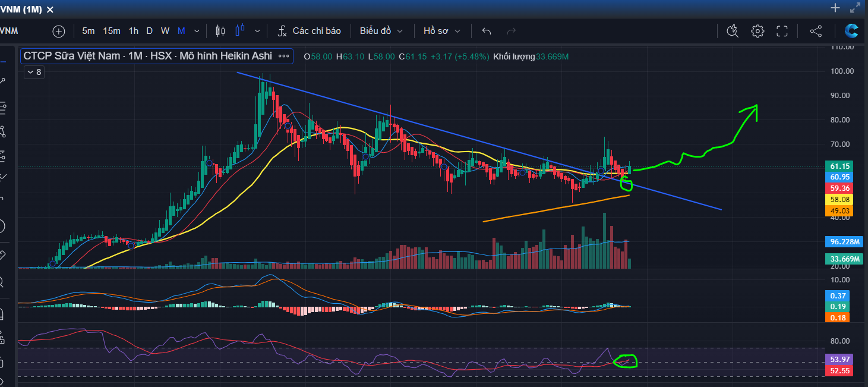
Task: Switch to the 5m timeframe
Action: pos(89,31)
